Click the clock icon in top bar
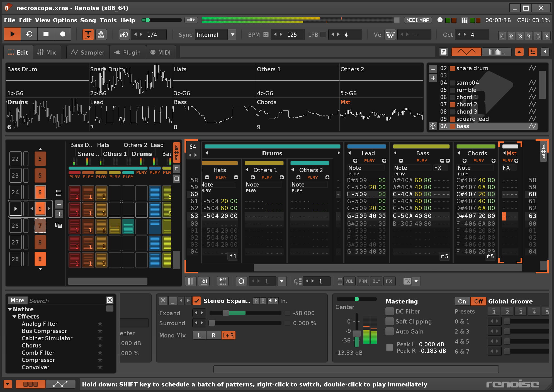554x392 pixels. coord(440,20)
